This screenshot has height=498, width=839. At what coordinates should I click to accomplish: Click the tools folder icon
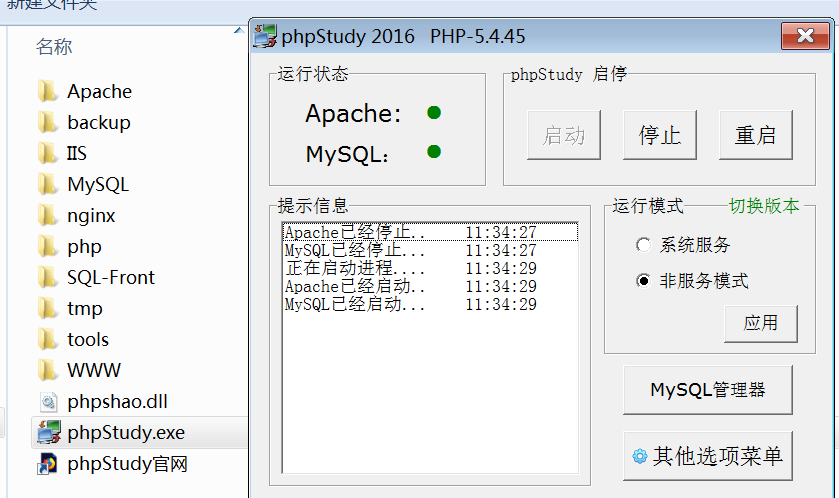pos(48,340)
